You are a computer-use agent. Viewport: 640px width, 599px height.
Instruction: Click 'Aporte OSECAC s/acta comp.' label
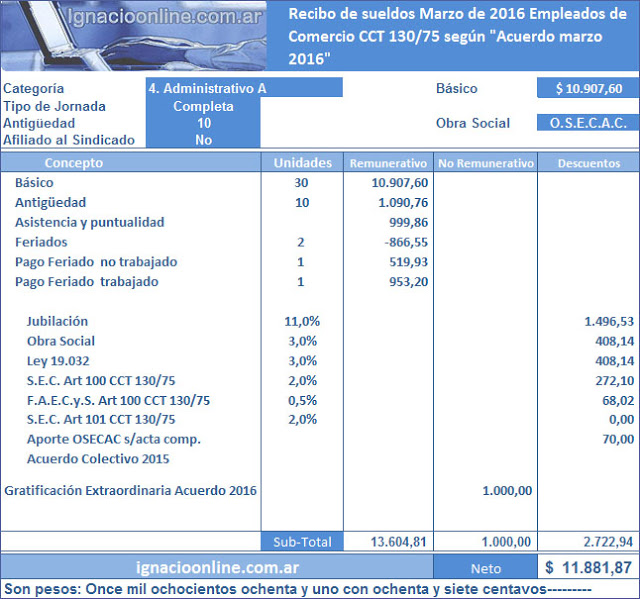pos(114,439)
